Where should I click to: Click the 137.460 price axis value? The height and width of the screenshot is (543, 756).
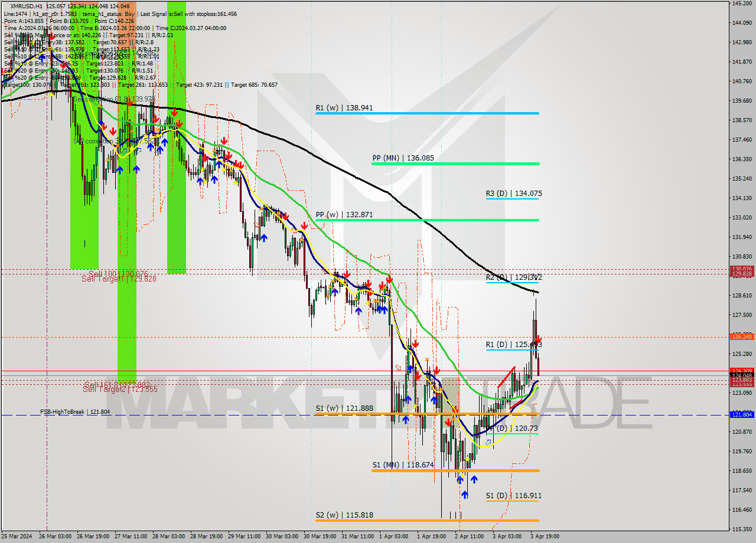(743, 140)
